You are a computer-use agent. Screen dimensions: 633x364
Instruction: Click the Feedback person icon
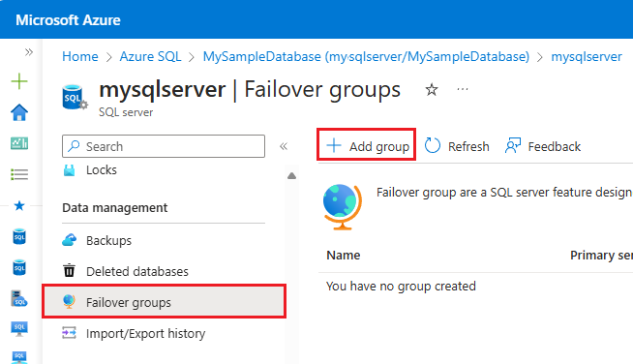point(512,145)
